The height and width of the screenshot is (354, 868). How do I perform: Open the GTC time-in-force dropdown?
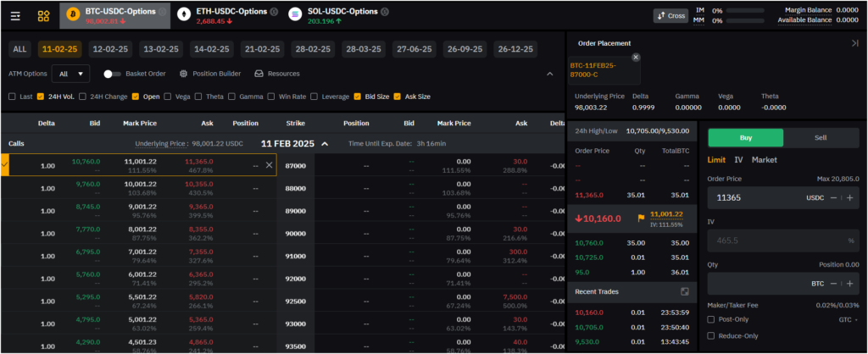click(849, 320)
